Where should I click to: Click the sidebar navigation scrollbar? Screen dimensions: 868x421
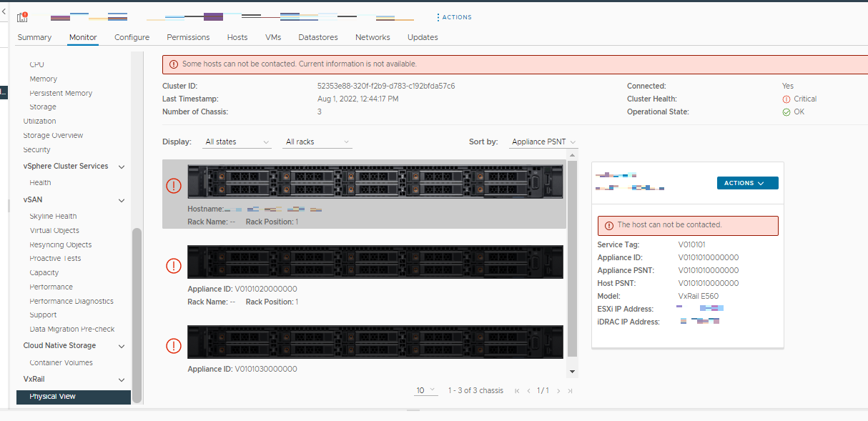(137, 316)
